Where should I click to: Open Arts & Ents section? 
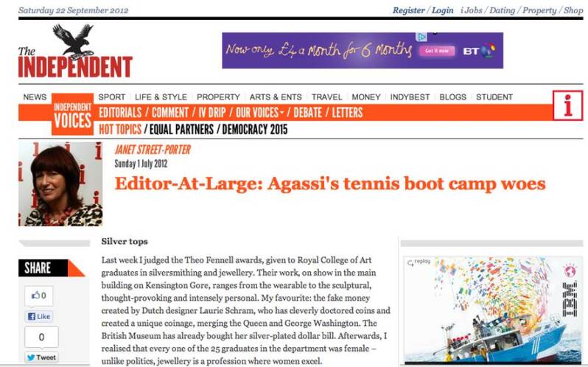[276, 97]
